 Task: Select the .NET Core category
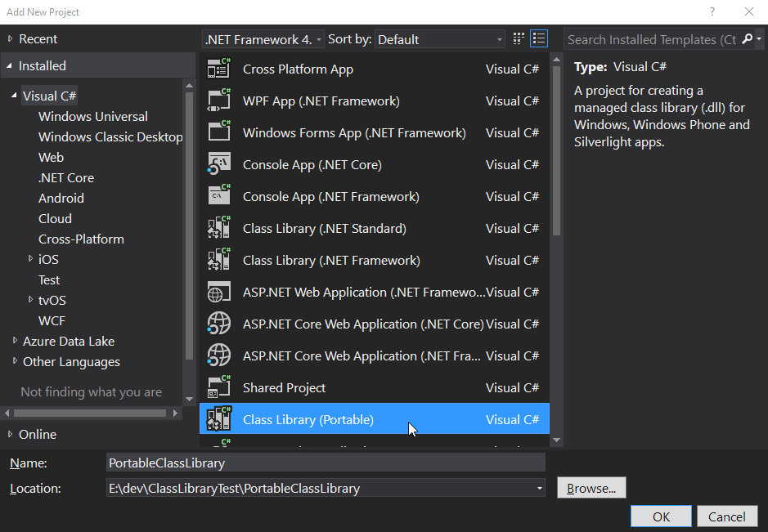(x=66, y=177)
